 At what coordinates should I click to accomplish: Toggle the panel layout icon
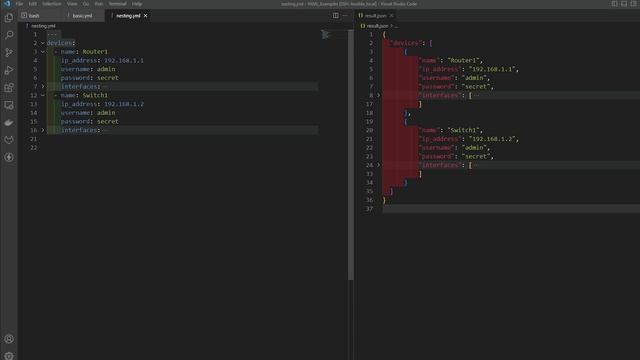coord(624,4)
